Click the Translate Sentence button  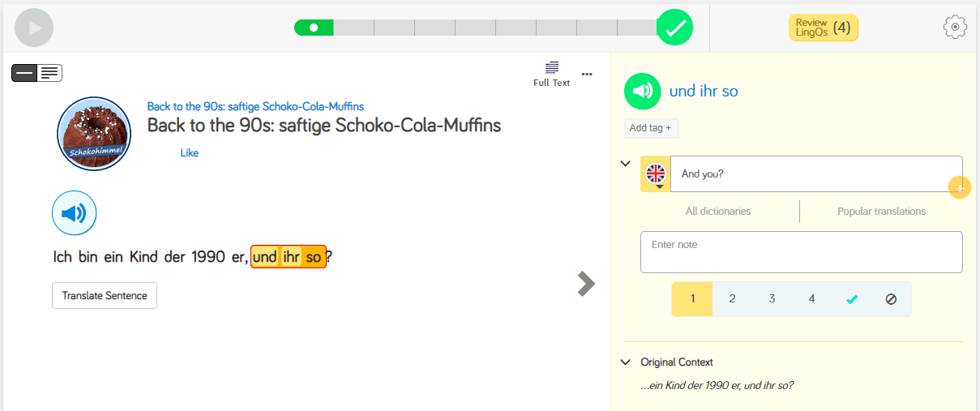click(105, 296)
